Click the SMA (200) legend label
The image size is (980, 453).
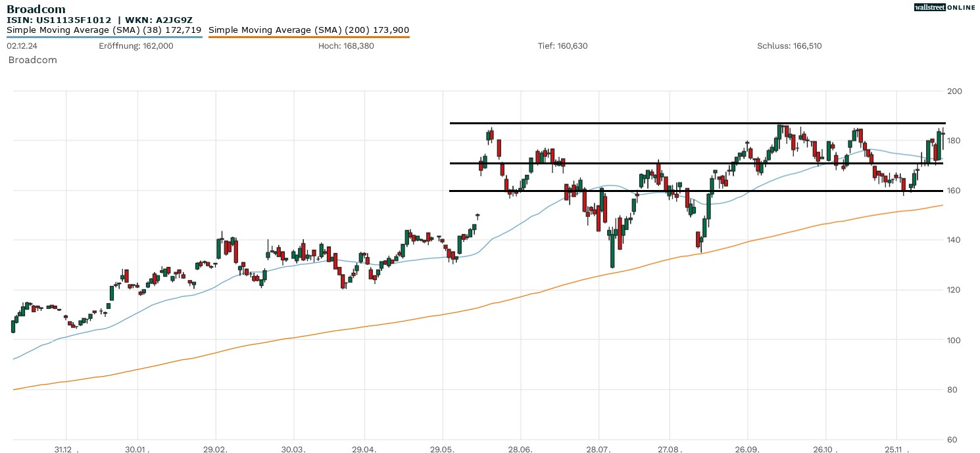click(x=308, y=30)
